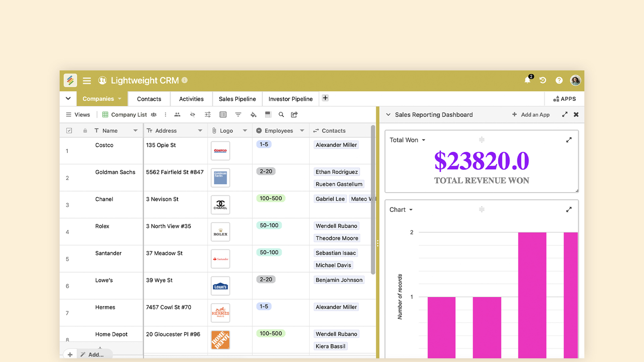The image size is (644, 362).
Task: Open the customize columns sliders icon
Action: click(208, 115)
